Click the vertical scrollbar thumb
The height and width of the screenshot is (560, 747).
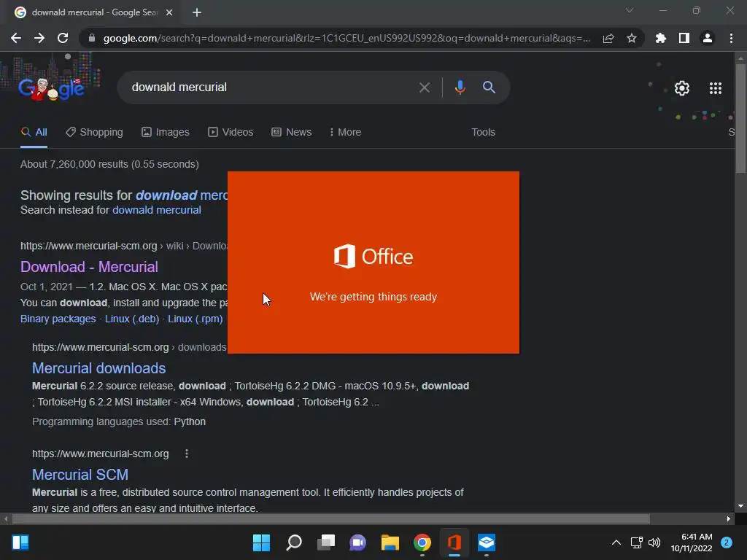740,118
